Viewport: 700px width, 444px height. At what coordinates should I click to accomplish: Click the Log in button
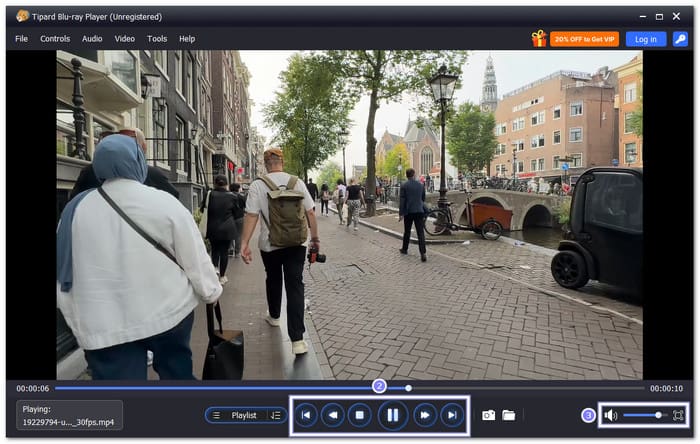[x=646, y=39]
